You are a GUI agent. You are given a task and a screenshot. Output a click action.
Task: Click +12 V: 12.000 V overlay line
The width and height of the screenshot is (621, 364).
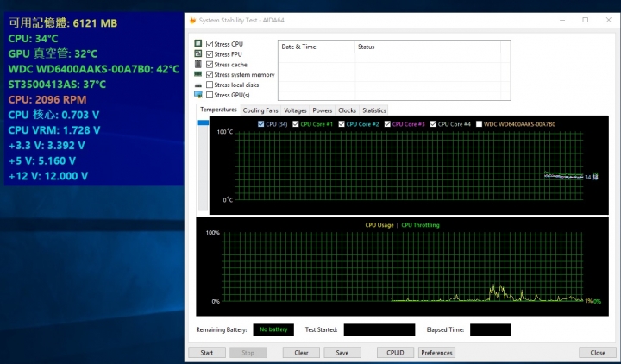coord(48,176)
